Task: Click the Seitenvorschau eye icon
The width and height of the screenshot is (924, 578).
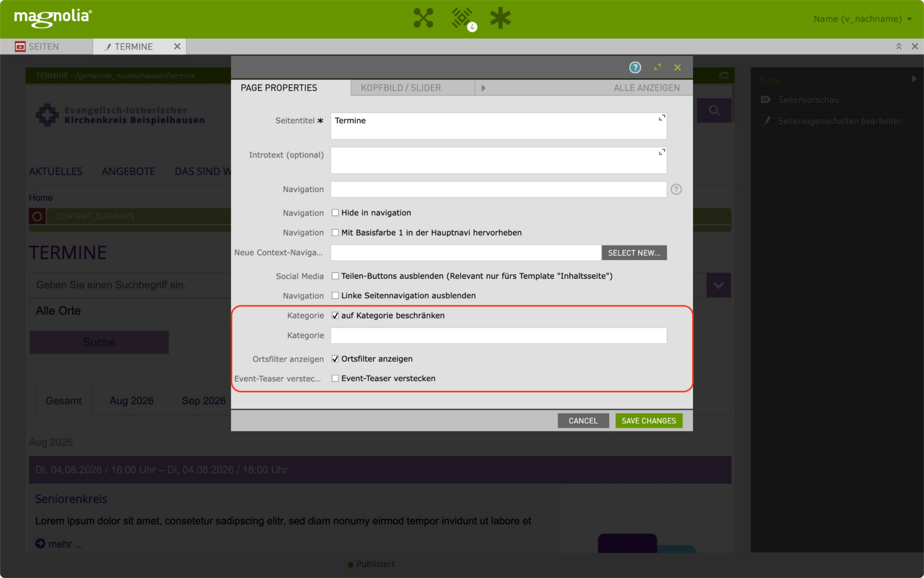Action: point(765,100)
